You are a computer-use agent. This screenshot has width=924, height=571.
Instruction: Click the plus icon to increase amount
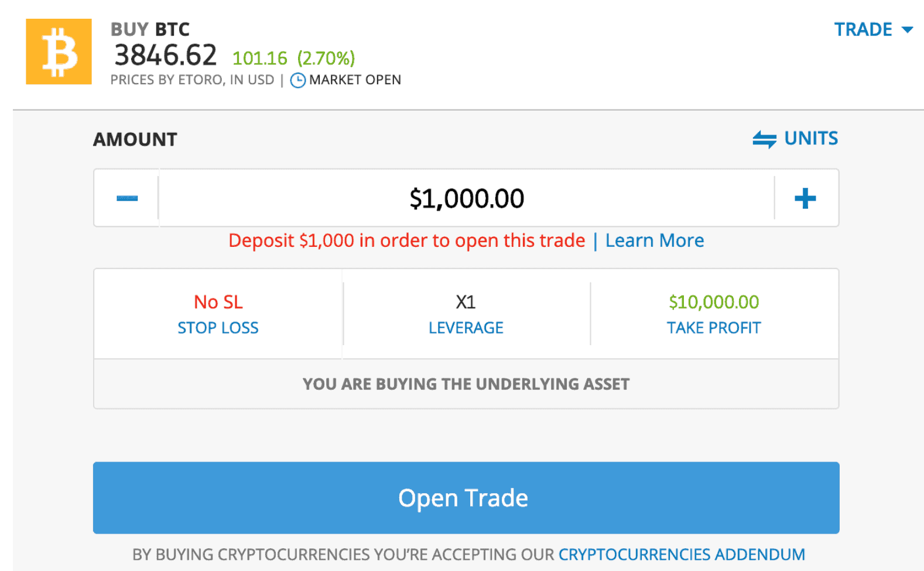805,198
